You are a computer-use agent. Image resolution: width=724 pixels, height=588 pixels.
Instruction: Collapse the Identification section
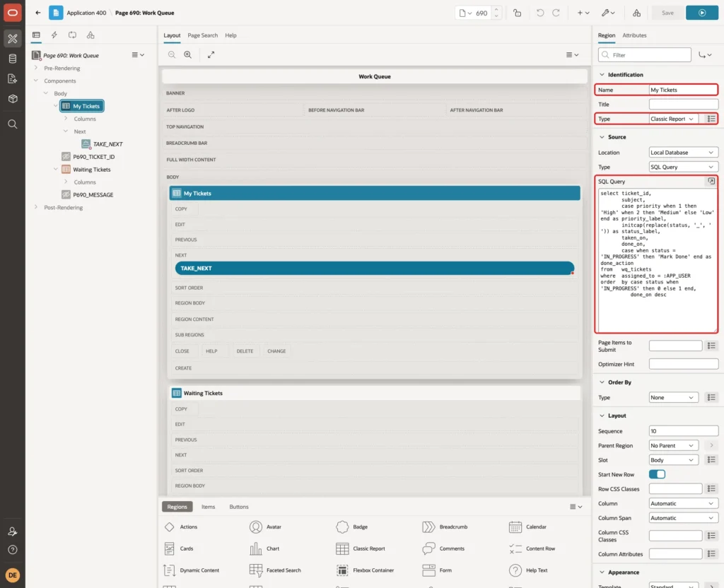point(602,75)
